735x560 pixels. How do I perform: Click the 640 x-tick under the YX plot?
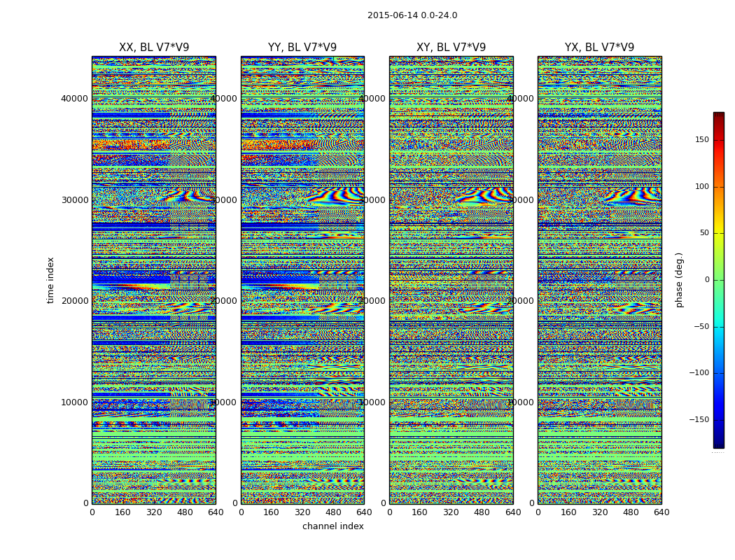click(661, 512)
